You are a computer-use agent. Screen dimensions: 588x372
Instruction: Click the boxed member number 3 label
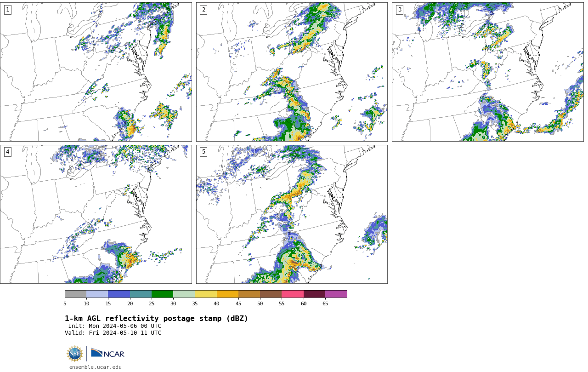coord(400,10)
